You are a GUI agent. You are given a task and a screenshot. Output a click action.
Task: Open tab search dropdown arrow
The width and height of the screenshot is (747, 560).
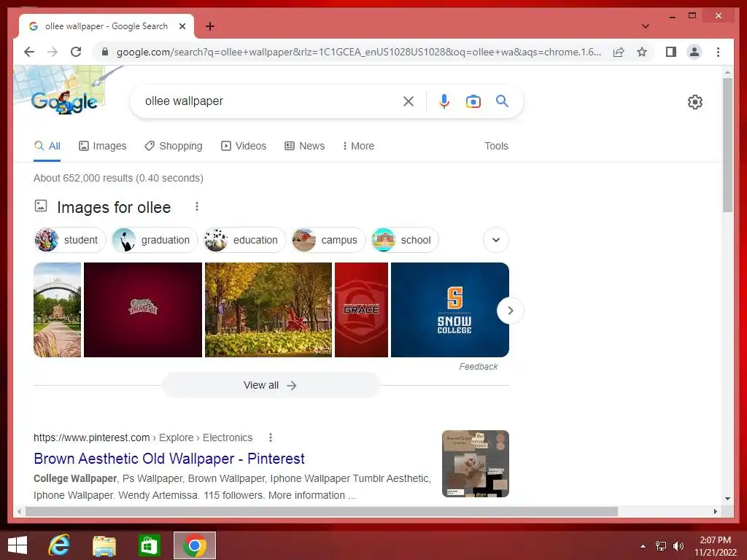click(x=645, y=26)
